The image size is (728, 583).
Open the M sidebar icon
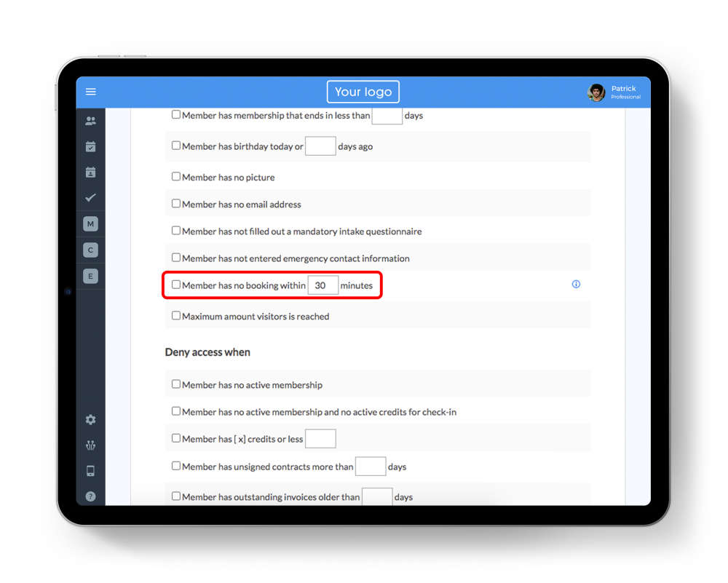(x=90, y=224)
